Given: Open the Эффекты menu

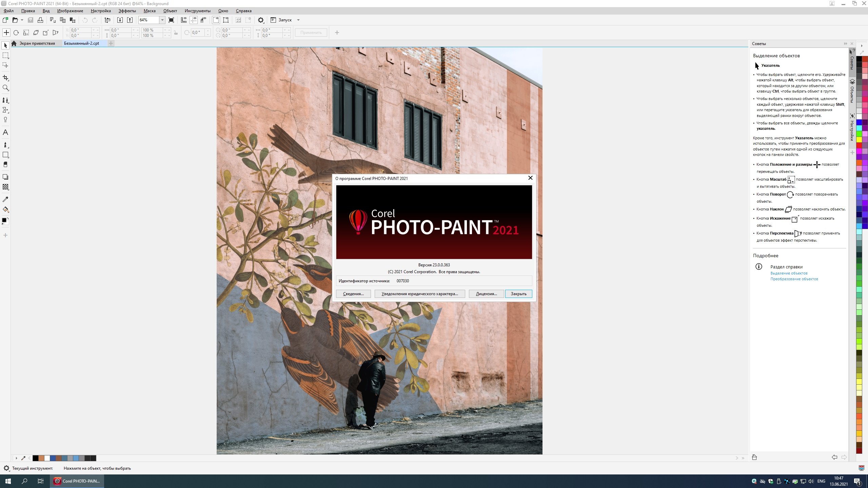Looking at the screenshot, I should [x=127, y=11].
